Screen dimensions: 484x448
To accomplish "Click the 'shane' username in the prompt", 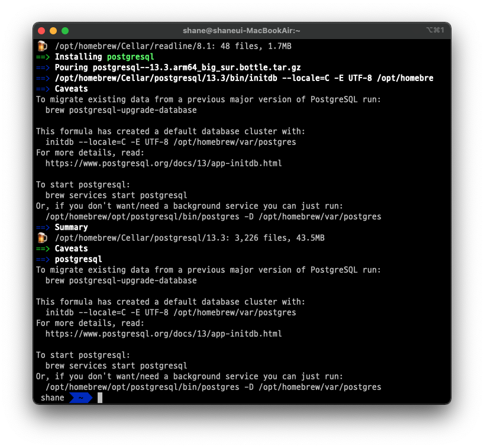I will 53,398.
